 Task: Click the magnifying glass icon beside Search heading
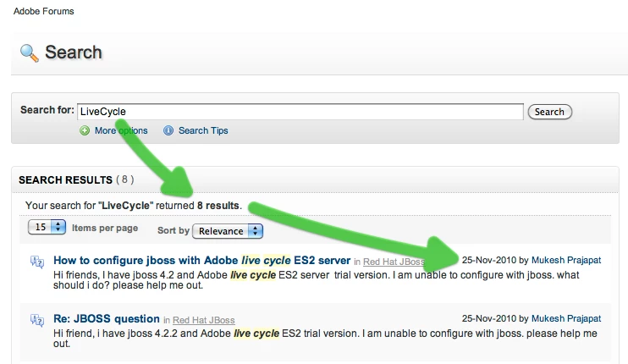pyautogui.click(x=30, y=53)
